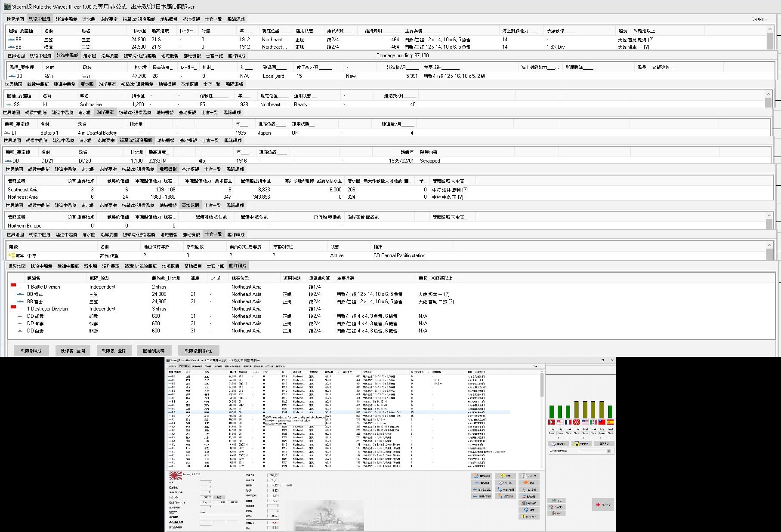Click the Japanese rising sun flag icon
The image size is (781, 532).
[x=175, y=476]
